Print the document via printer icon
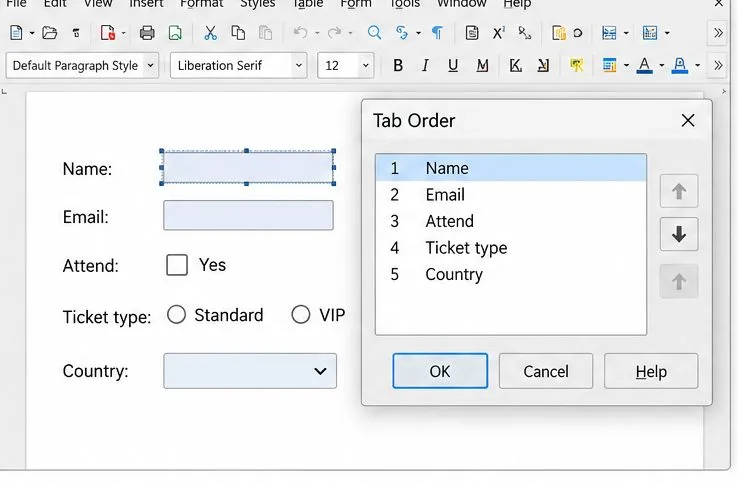This screenshot has width=738, height=482. [147, 33]
